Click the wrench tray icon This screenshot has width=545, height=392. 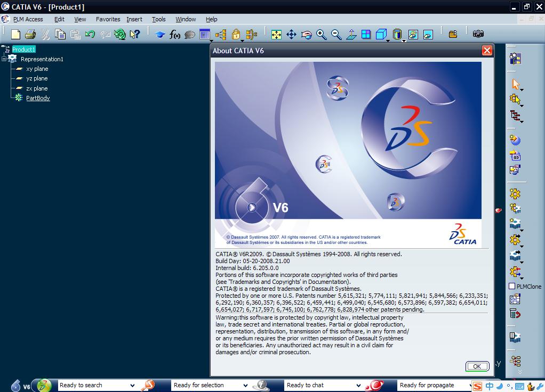[x=540, y=386]
